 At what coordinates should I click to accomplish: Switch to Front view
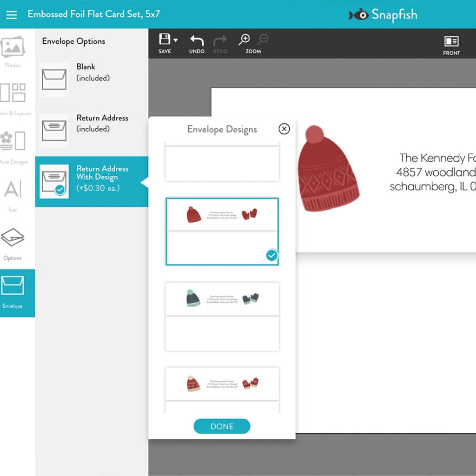451,45
